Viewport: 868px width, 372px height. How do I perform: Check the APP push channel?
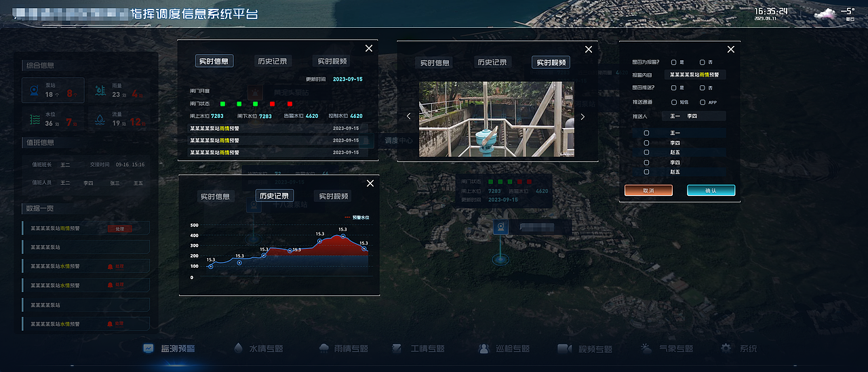[702, 102]
